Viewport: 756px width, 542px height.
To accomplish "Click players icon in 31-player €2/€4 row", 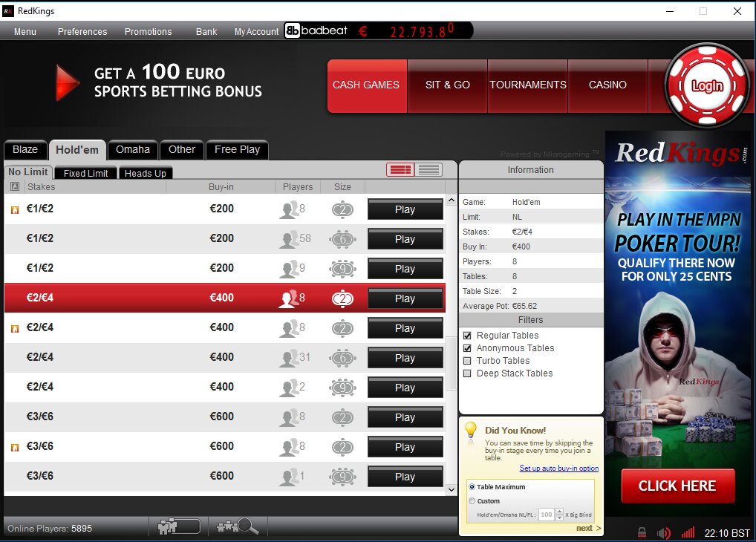I will pyautogui.click(x=289, y=358).
